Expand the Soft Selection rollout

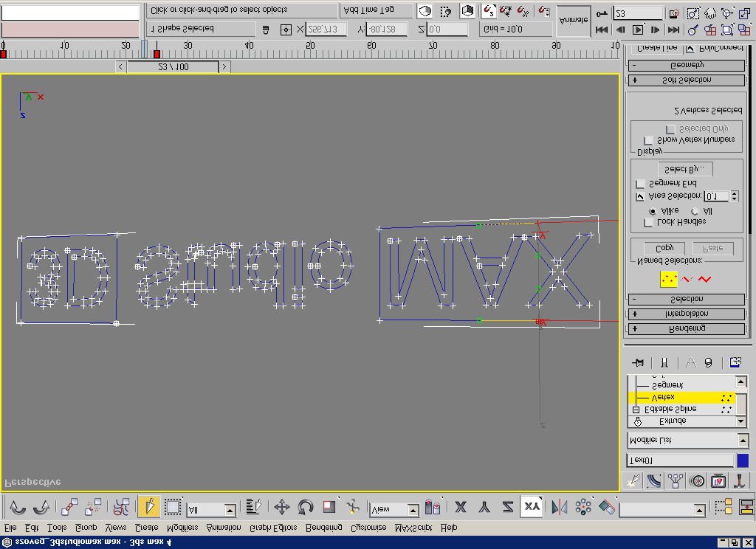pos(687,80)
